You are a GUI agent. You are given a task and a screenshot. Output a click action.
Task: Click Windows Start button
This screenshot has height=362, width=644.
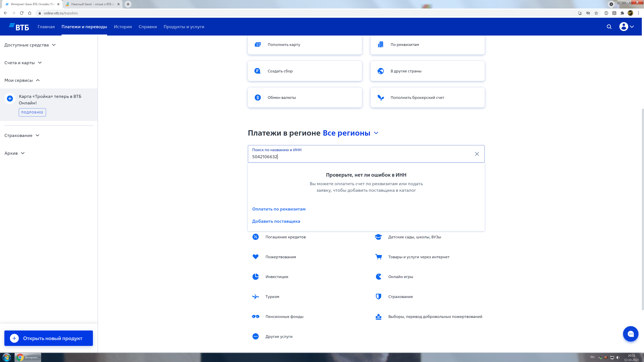(7, 357)
